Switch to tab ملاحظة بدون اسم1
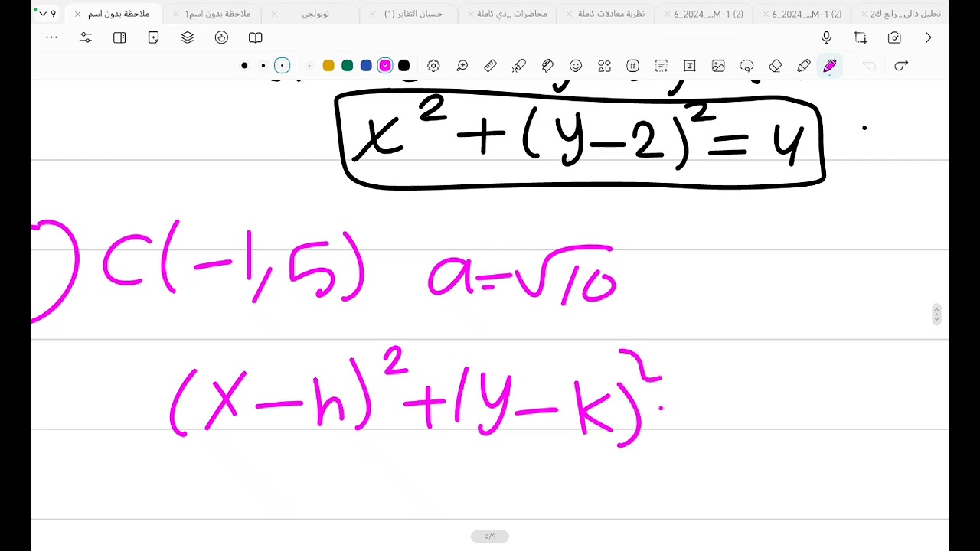Screen dimensions: 980x551 [x=217, y=14]
